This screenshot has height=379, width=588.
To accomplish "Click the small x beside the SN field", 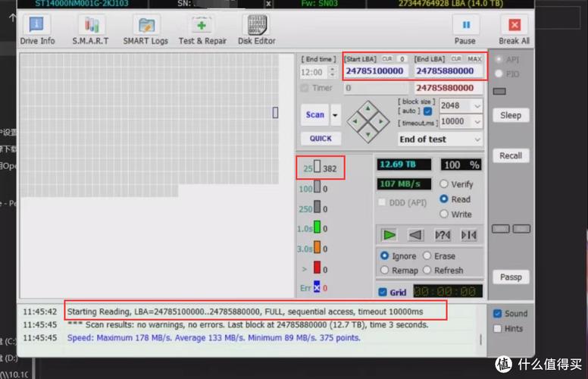I will click(x=268, y=4).
